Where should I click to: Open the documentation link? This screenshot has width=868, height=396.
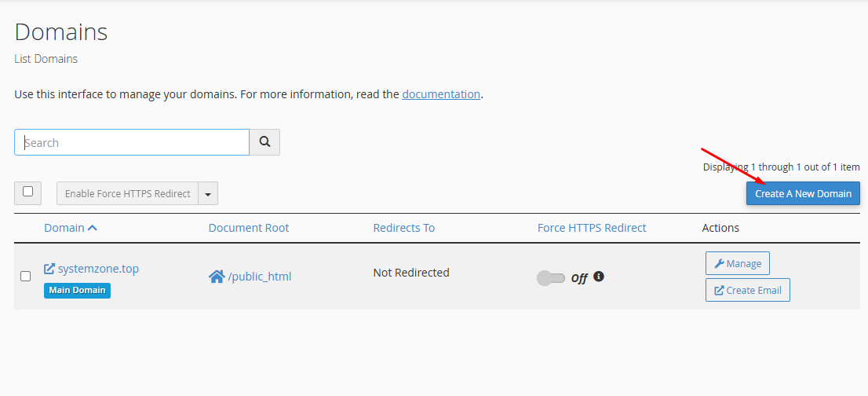(441, 94)
